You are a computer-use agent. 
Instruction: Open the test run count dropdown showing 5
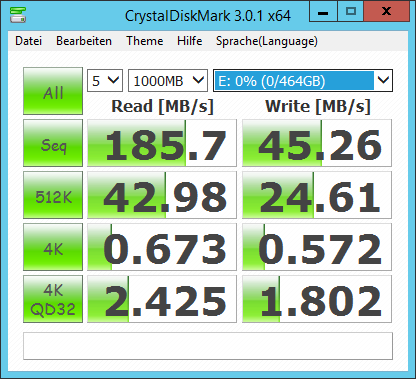click(x=105, y=80)
